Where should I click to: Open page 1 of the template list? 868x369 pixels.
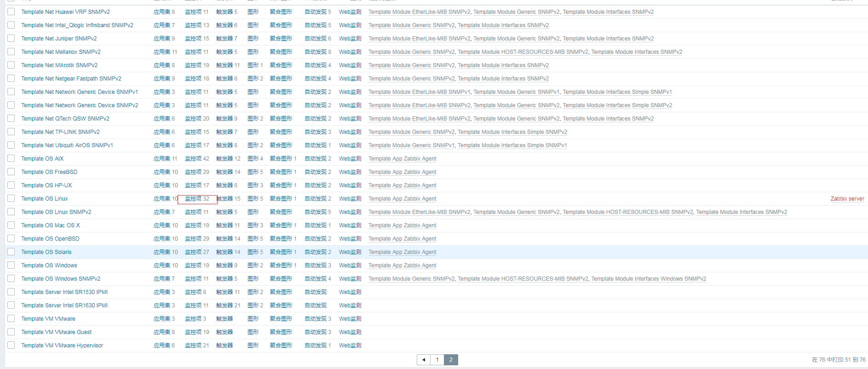(437, 360)
